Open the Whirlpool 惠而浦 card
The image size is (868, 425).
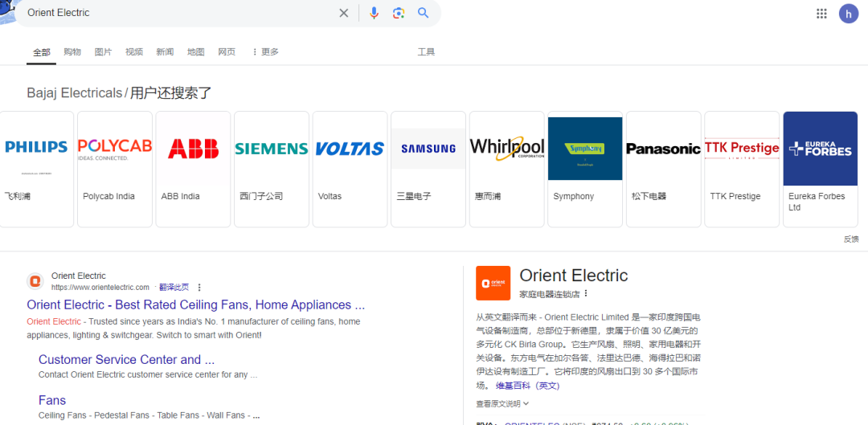click(x=507, y=170)
